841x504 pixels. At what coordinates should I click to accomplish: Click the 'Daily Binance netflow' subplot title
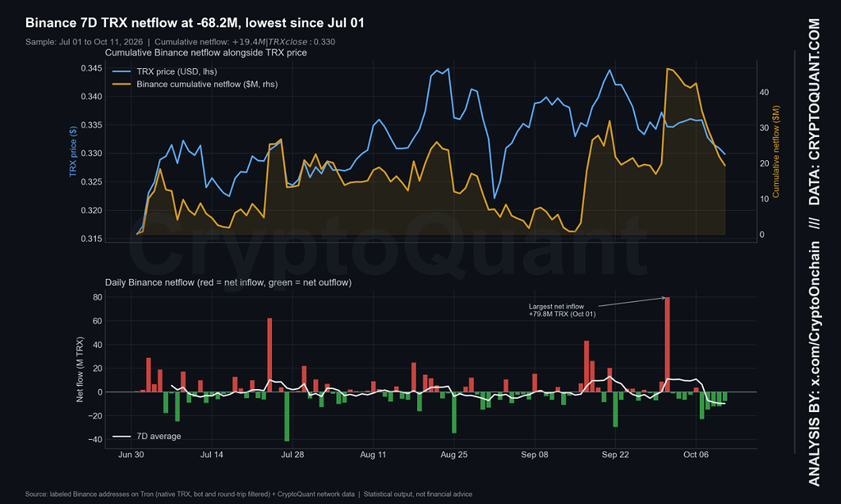point(228,282)
